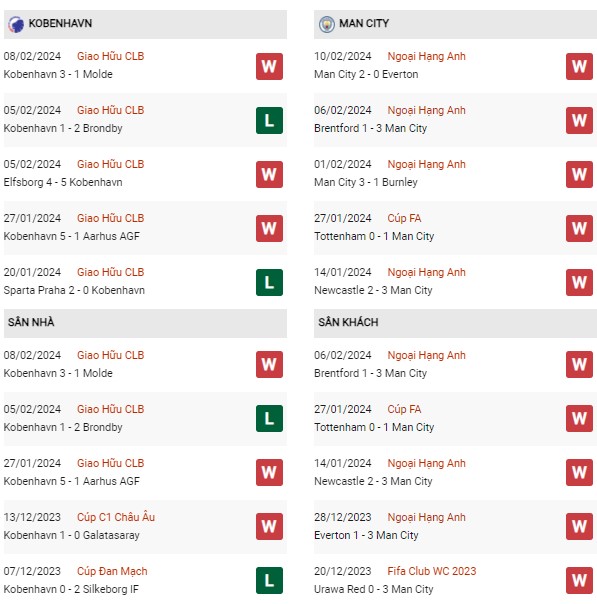Click the Kobenhavn club crest icon

tap(15, 24)
